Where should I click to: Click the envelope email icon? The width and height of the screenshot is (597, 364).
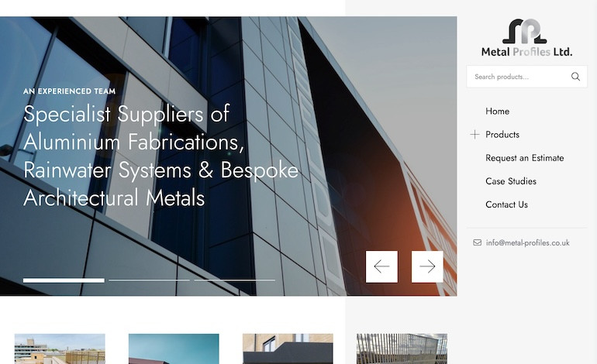tap(477, 242)
